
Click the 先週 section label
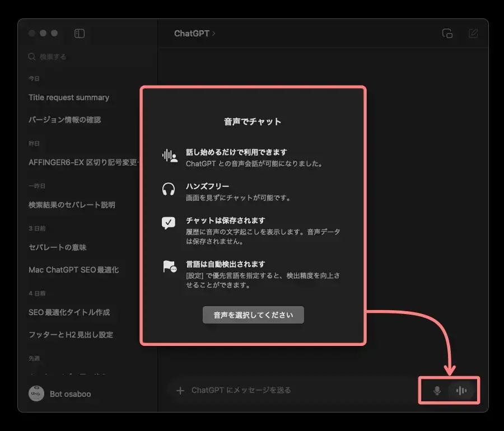34,358
